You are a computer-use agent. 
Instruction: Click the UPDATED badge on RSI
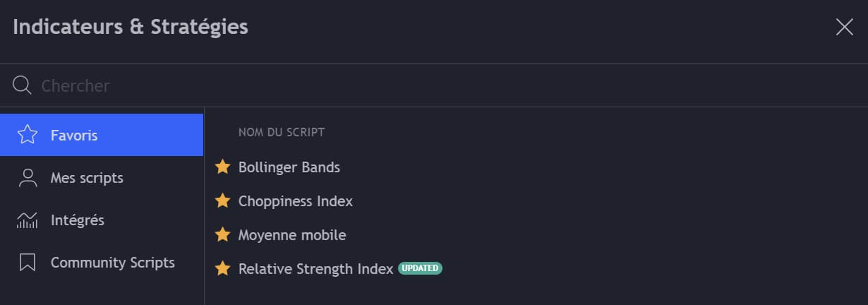click(x=420, y=268)
